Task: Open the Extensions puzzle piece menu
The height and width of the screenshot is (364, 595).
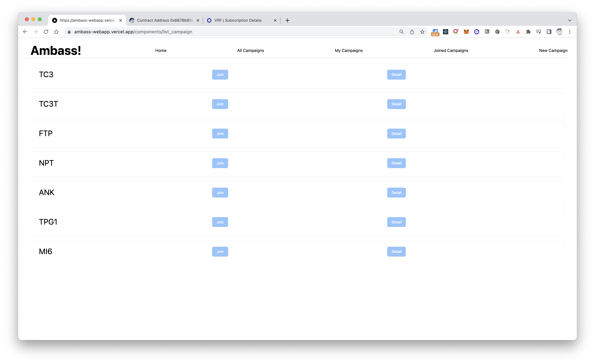Action: coord(528,32)
